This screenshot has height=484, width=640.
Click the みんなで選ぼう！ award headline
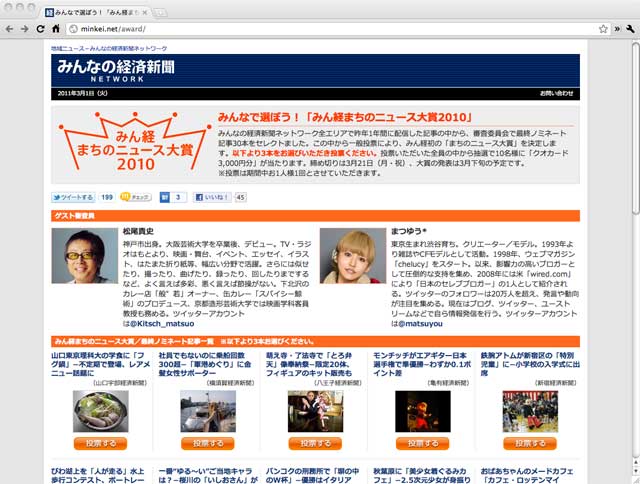[344, 118]
